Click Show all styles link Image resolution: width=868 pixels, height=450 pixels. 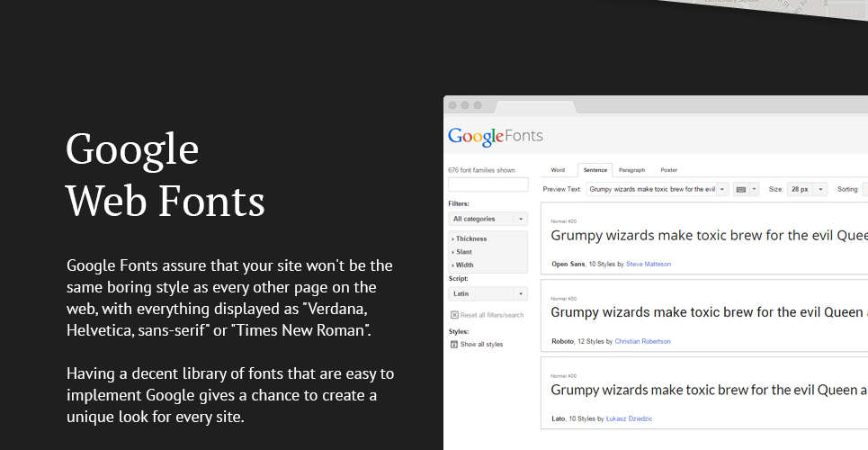tap(481, 345)
